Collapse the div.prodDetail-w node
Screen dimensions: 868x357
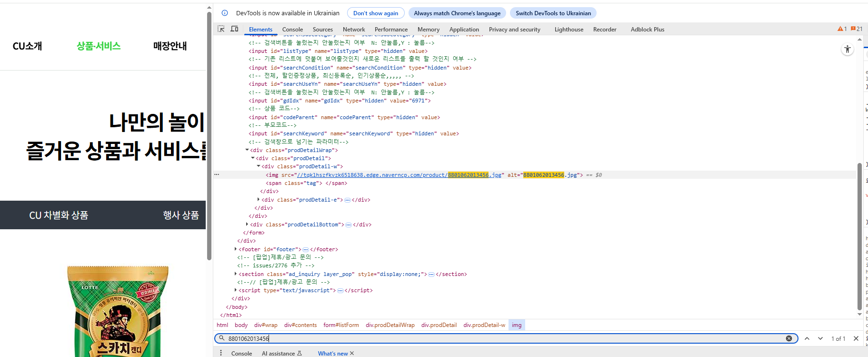(x=259, y=166)
